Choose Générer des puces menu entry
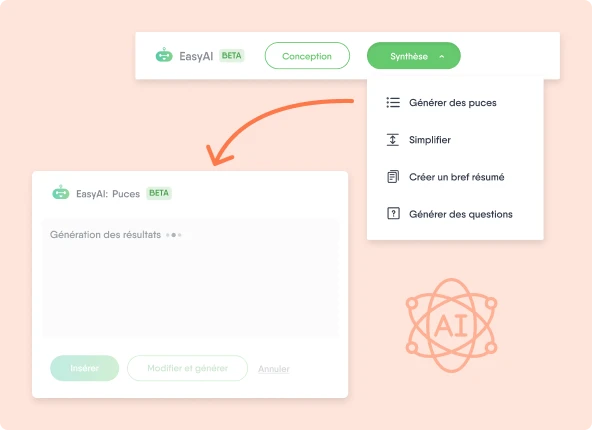Image resolution: width=592 pixels, height=430 pixels. [x=455, y=103]
